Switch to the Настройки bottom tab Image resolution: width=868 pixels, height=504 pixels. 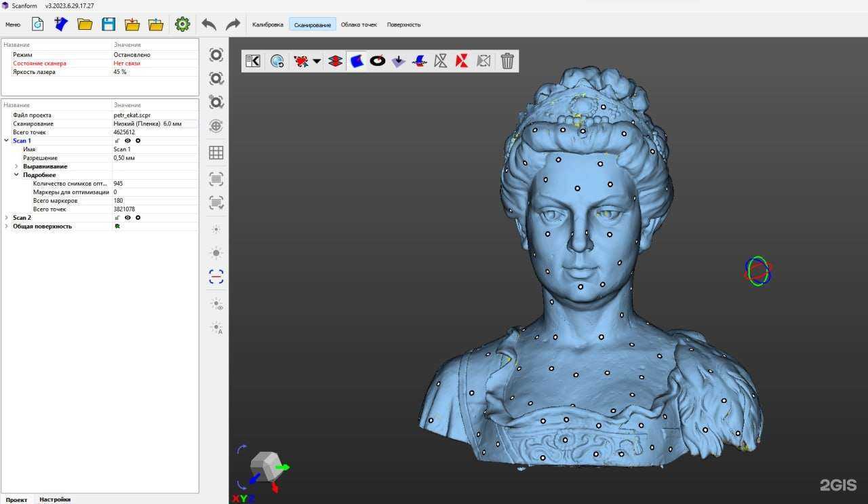pos(54,499)
